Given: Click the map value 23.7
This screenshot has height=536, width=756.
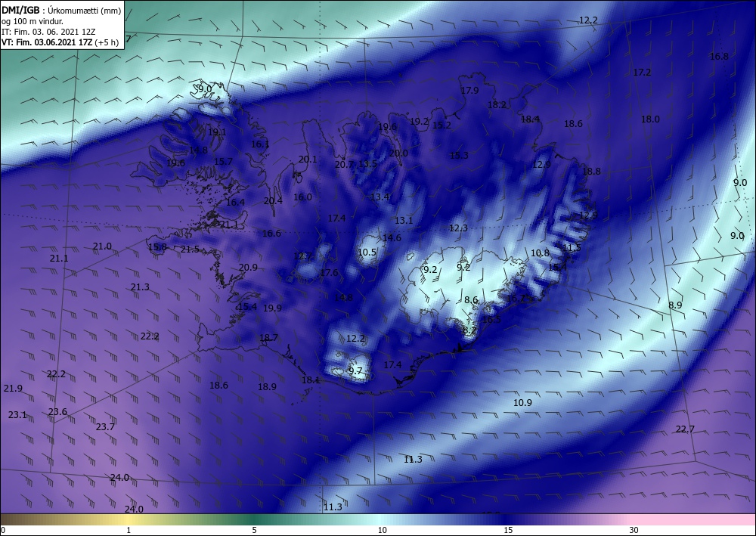Looking at the screenshot, I should (105, 427).
